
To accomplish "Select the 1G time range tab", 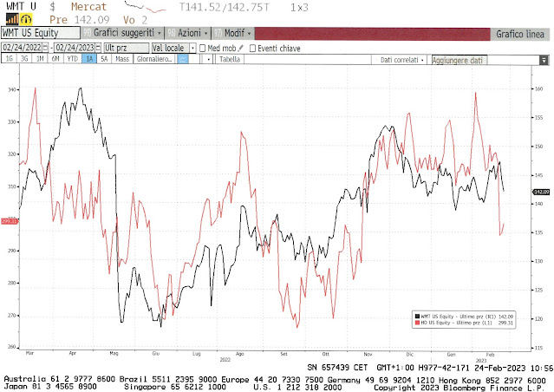I will click(x=10, y=59).
